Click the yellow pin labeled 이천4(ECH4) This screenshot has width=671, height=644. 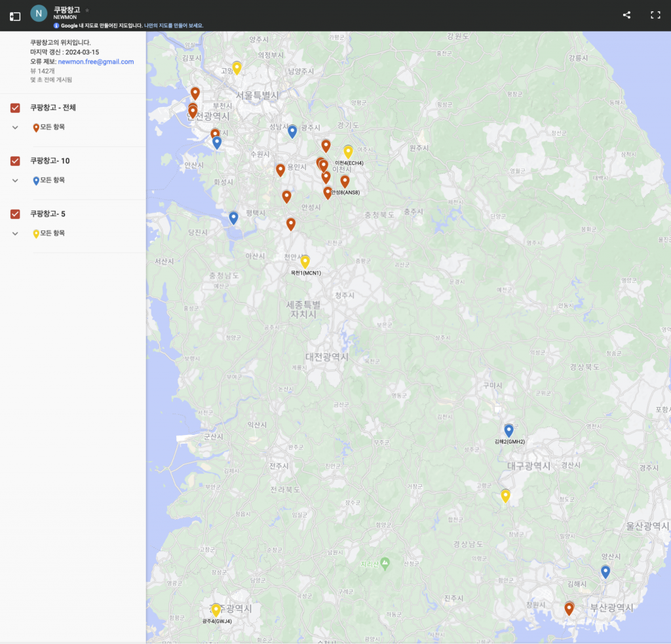point(349,151)
